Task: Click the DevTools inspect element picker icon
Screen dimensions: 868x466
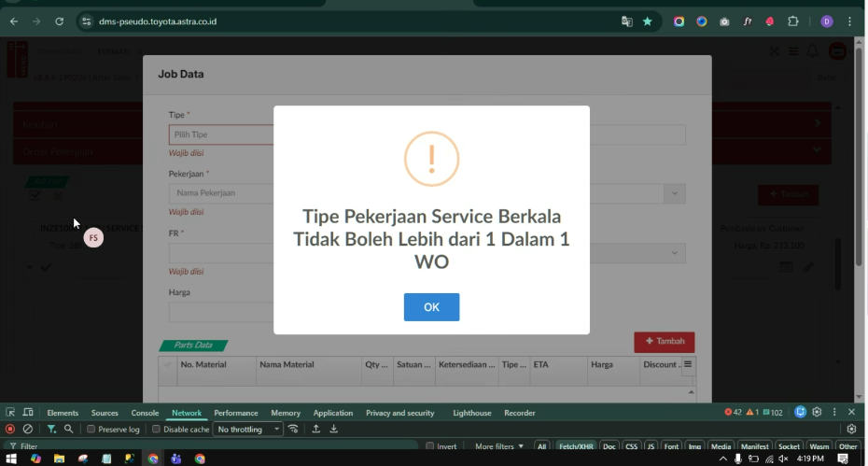Action: [10, 413]
